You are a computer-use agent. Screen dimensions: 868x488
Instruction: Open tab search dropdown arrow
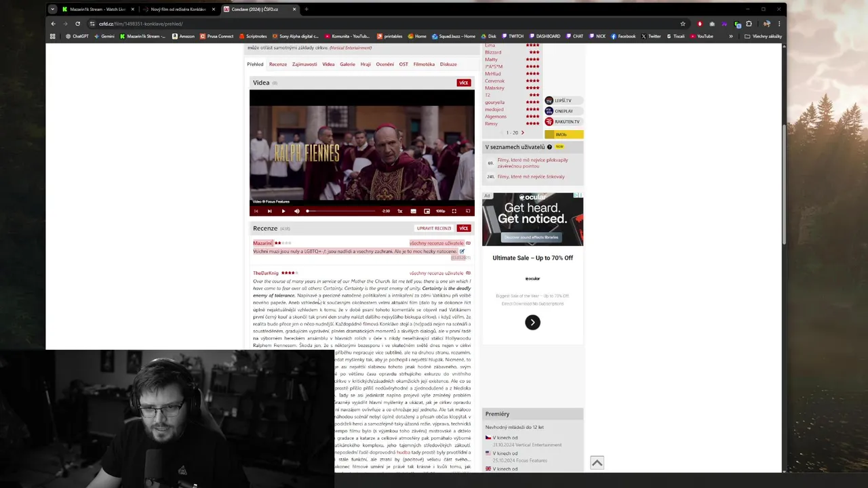pyautogui.click(x=53, y=9)
